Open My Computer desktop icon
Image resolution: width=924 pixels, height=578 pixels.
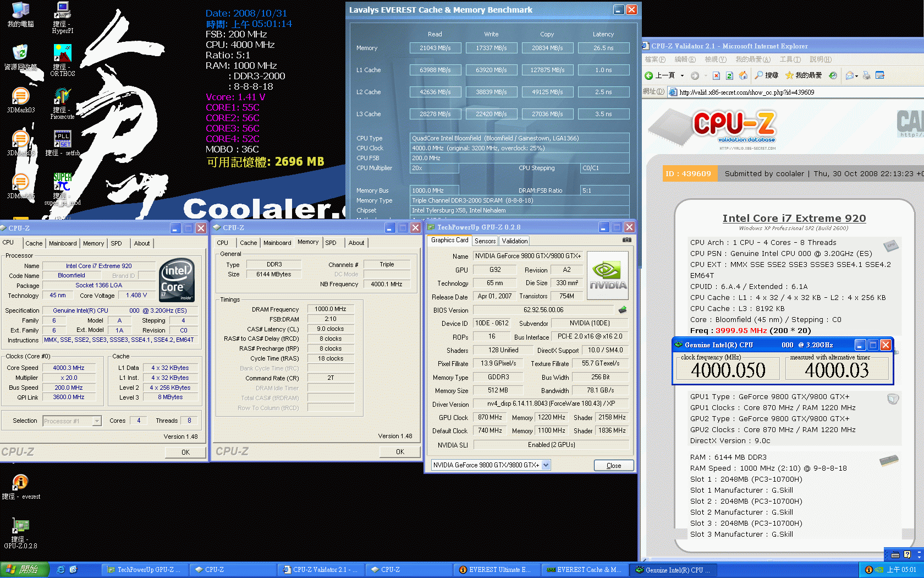(x=20, y=14)
